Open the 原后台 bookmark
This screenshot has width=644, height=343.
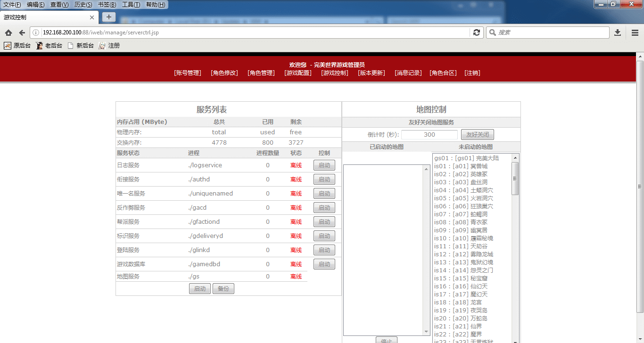(17, 46)
